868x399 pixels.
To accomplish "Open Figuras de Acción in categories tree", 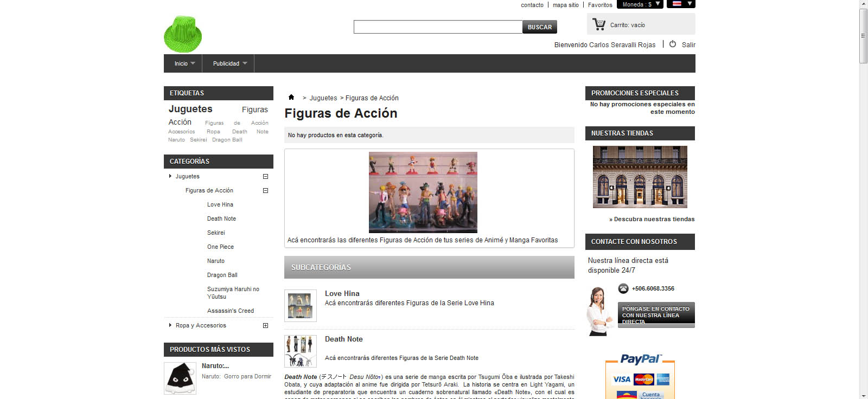I will point(209,190).
